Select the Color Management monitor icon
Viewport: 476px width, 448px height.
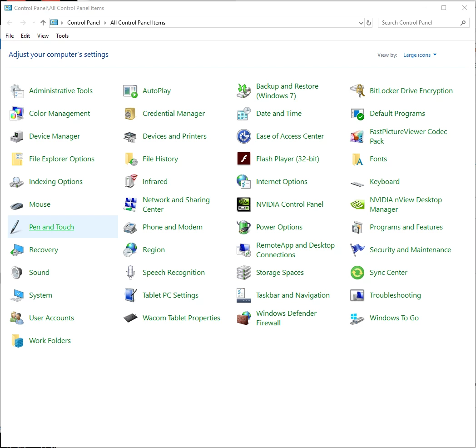pyautogui.click(x=17, y=114)
